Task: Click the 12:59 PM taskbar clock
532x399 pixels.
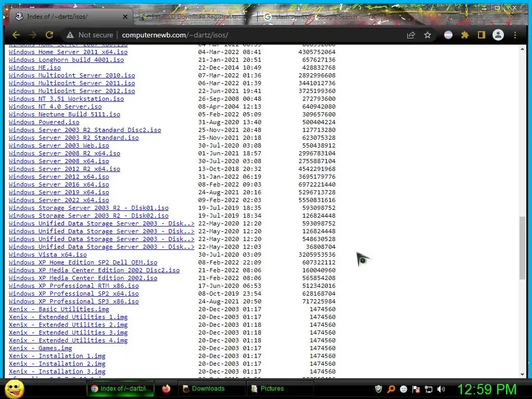Action: [x=487, y=389]
